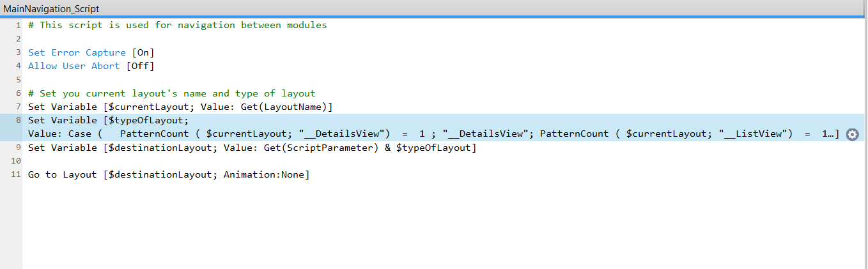
Task: Select the comment about current layout's name
Action: pos(171,93)
